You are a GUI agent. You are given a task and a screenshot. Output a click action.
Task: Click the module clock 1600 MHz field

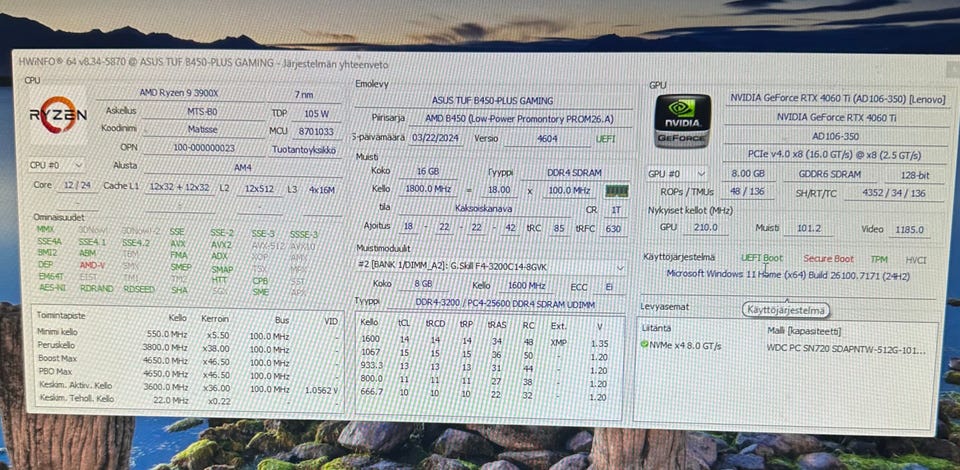[526, 286]
